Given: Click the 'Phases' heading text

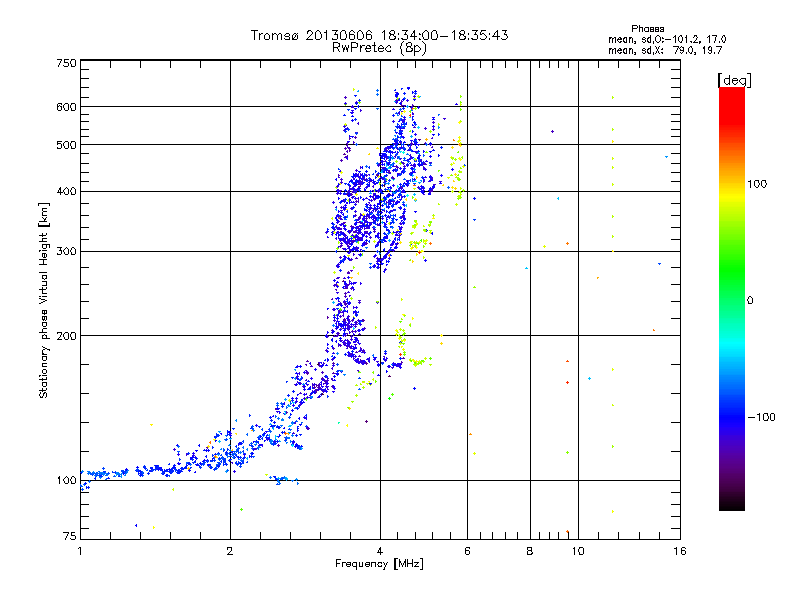Looking at the screenshot, I should [647, 29].
